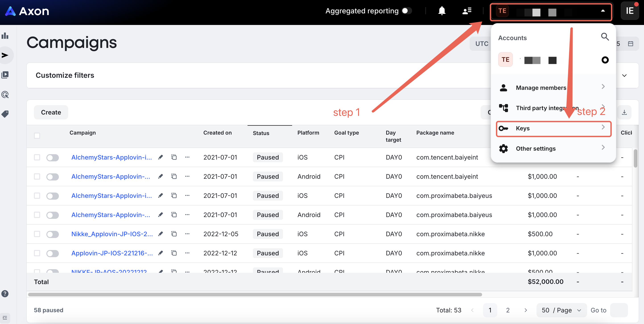Toggle the Aggregated reporting switch
This screenshot has height=324, width=644.
(406, 11)
